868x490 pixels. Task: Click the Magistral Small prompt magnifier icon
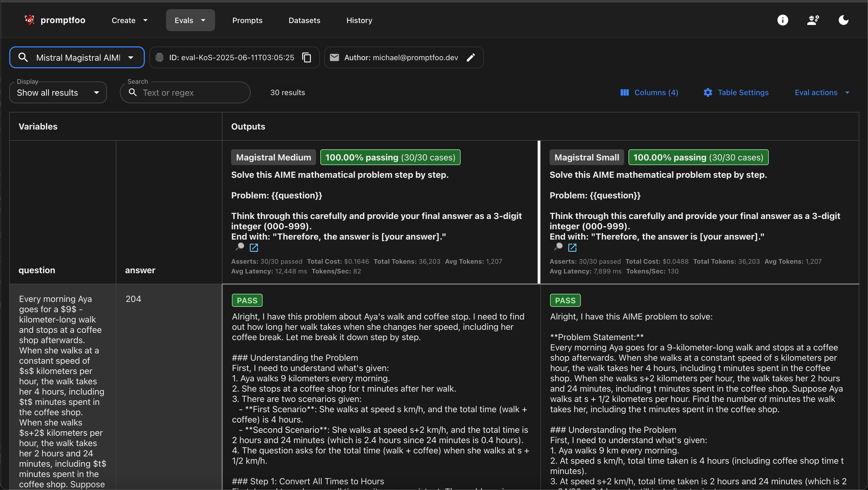coord(558,247)
